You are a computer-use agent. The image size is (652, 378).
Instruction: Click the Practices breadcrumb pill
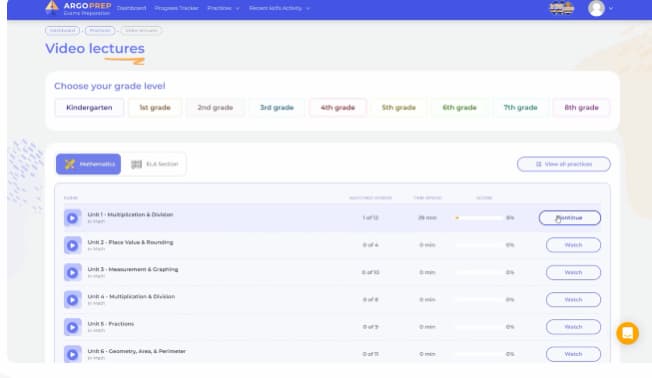[x=100, y=30]
